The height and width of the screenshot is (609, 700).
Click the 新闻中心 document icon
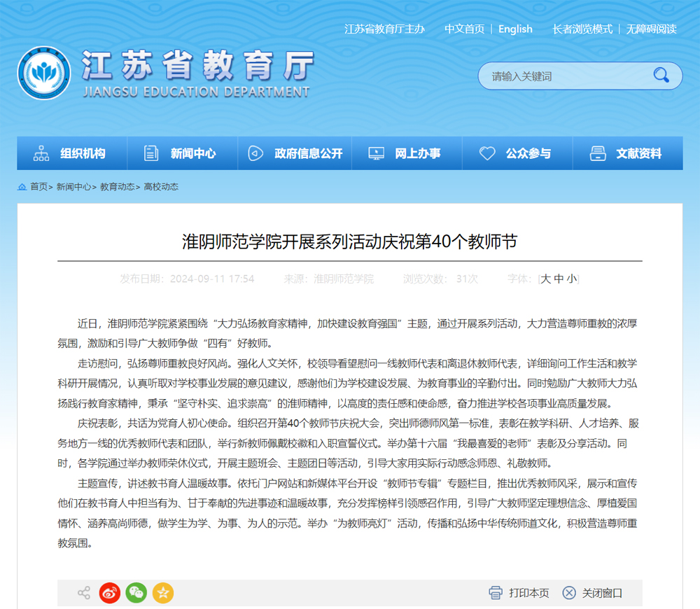tap(151, 153)
